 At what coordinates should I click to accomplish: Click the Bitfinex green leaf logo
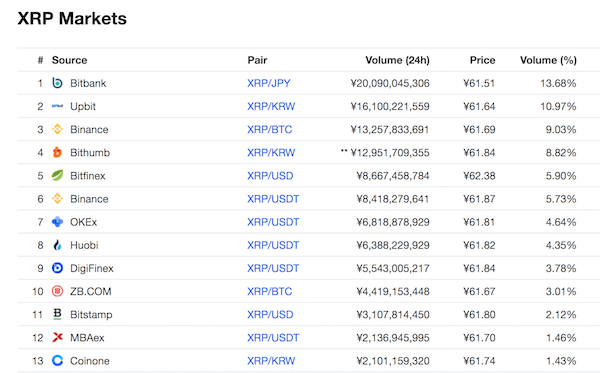tap(57, 176)
